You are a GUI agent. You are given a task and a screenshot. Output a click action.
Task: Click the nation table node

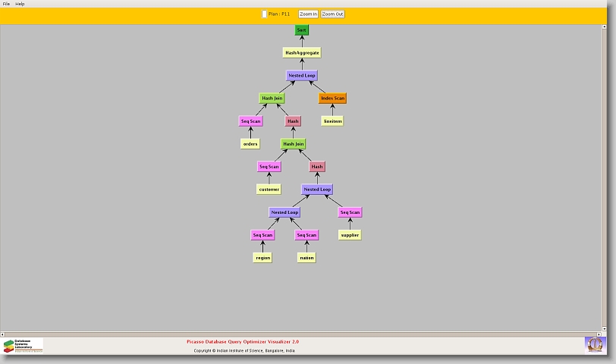[306, 258]
